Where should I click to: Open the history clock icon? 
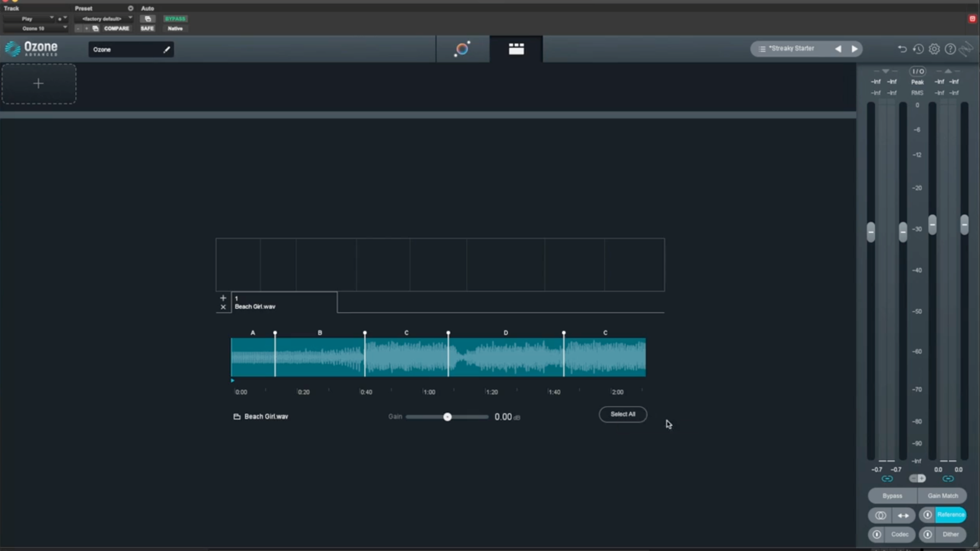point(918,49)
